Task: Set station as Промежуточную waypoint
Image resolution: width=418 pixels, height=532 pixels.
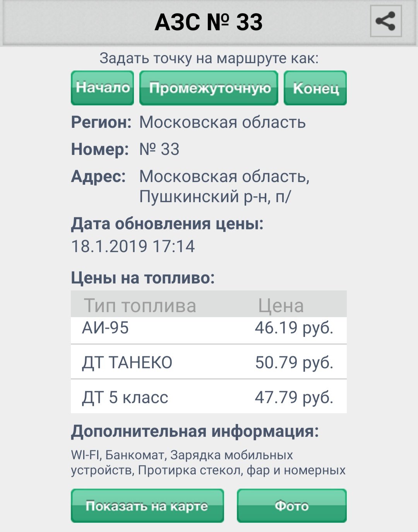Action: (x=209, y=88)
